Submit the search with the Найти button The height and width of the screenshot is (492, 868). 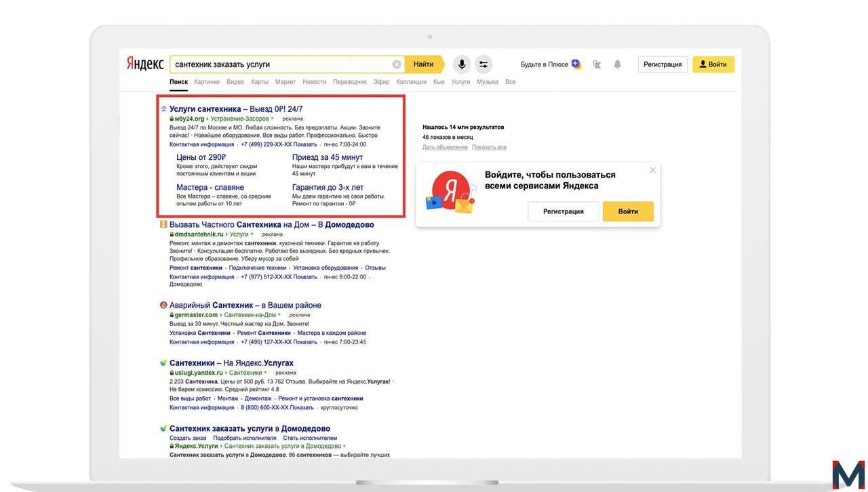point(424,64)
